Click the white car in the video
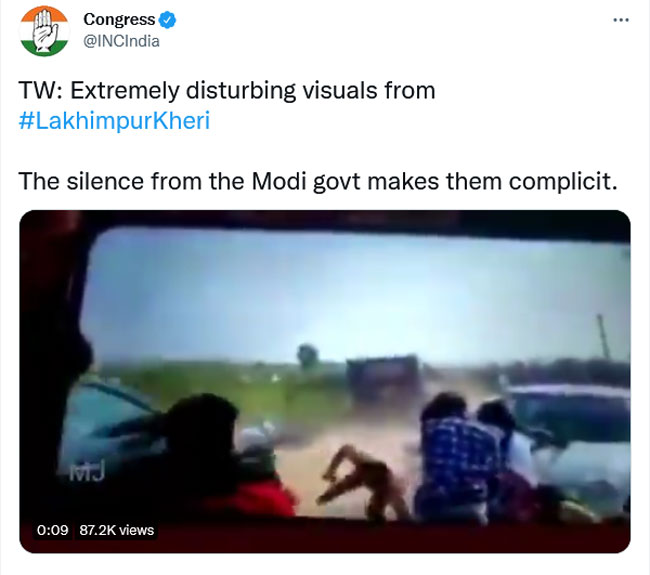The height and width of the screenshot is (575, 650). [575, 440]
